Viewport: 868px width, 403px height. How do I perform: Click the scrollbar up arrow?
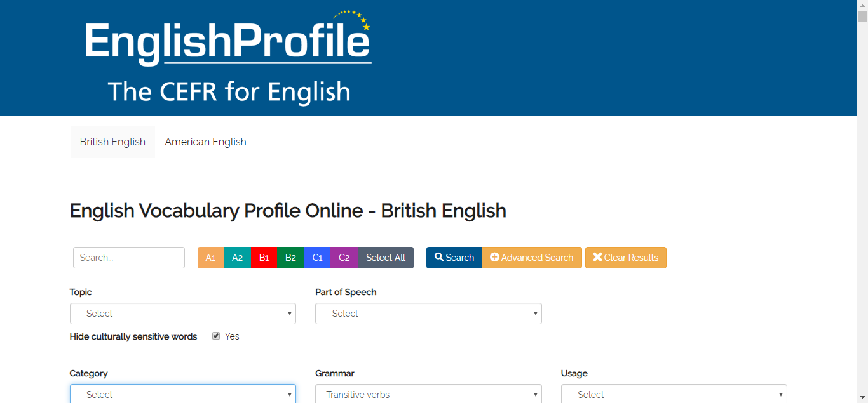tap(862, 5)
